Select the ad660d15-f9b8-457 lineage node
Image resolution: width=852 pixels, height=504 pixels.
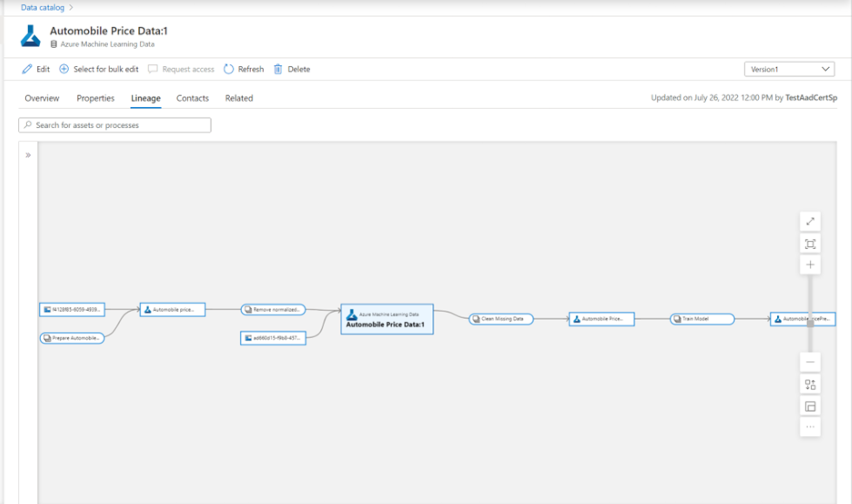tap(273, 338)
